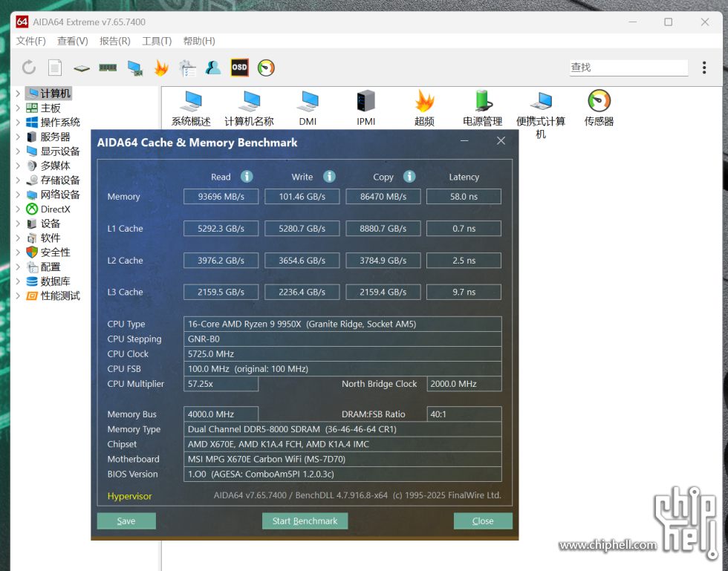Viewport: 728px width, 571px height.
Task: Click the disk benchmark drive toolbar icon
Action: click(x=81, y=68)
